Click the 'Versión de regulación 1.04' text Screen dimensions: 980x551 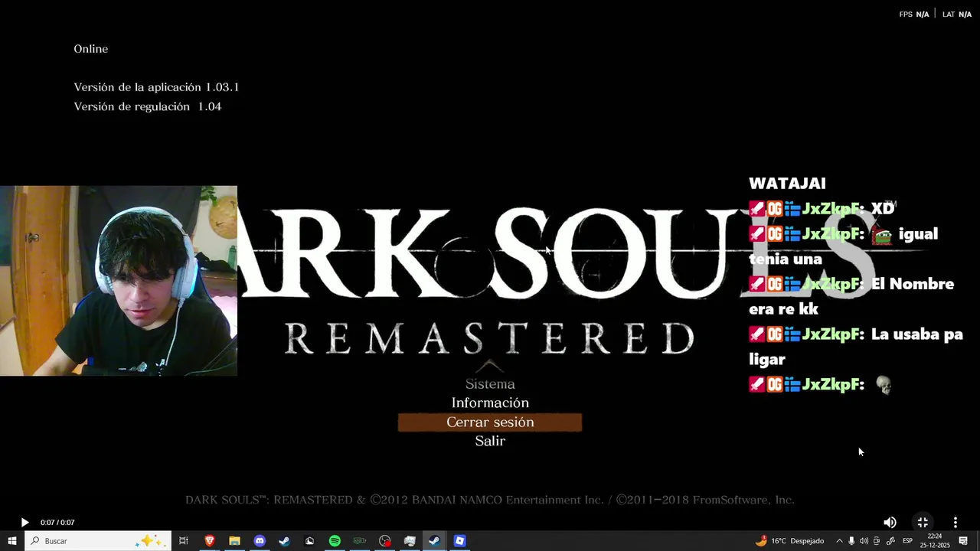click(148, 106)
